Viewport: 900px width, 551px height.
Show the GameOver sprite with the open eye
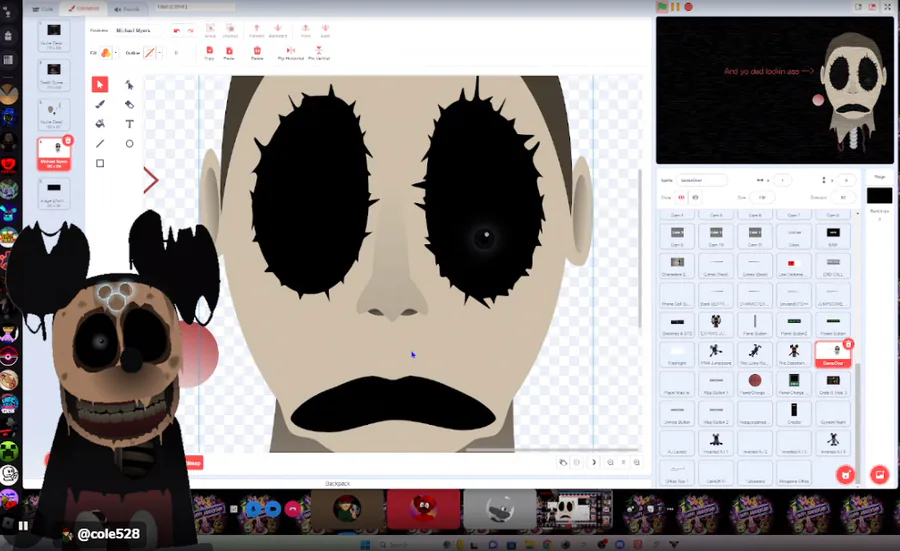pyautogui.click(x=681, y=197)
